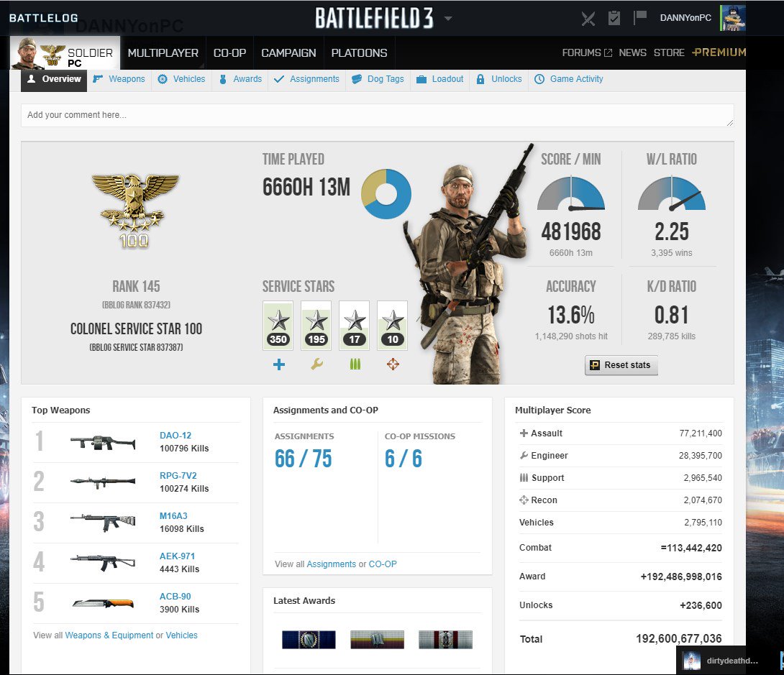Click Assault score row 77,211,400
The height and width of the screenshot is (675, 784).
(620, 433)
